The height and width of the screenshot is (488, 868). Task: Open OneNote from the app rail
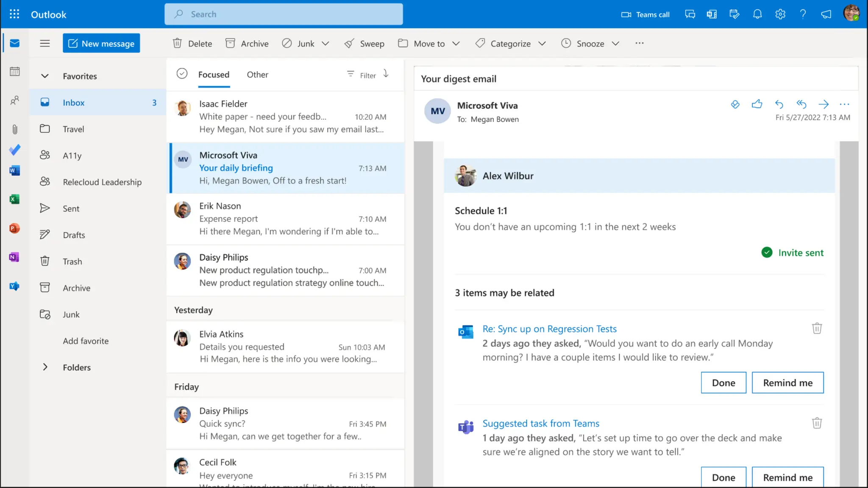tap(14, 257)
